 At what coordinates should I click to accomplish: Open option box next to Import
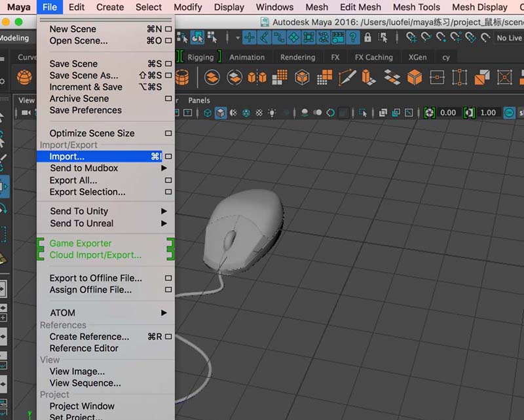168,157
